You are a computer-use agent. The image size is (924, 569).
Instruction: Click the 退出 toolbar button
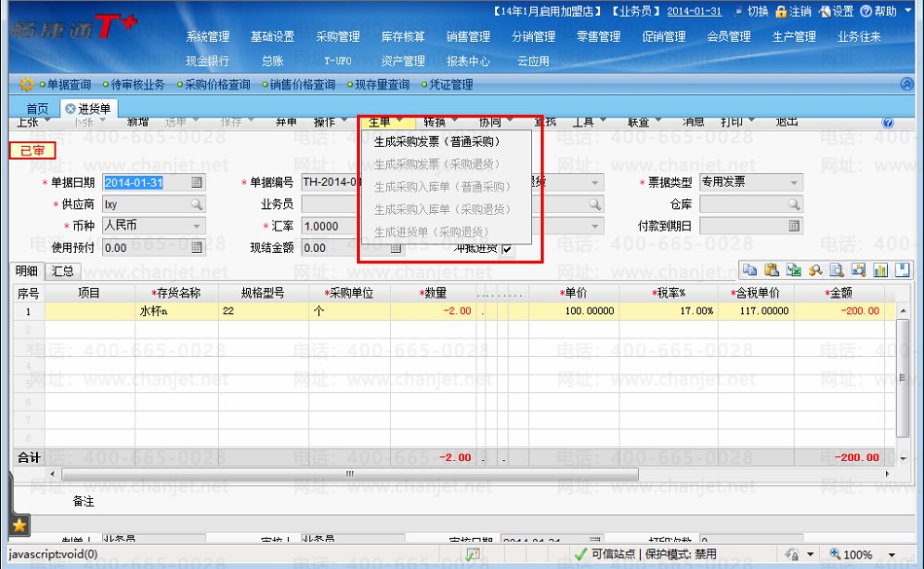(x=787, y=122)
